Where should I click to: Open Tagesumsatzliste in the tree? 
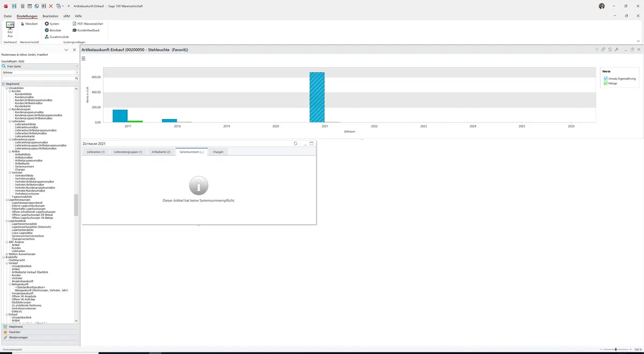click(21, 197)
